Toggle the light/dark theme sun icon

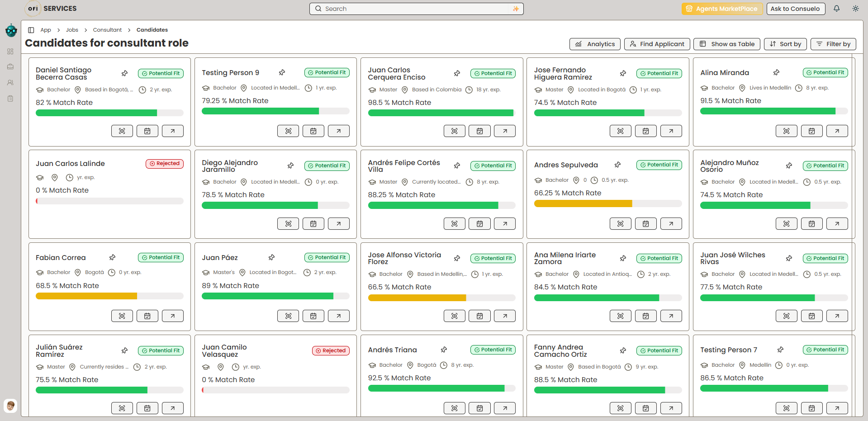[x=855, y=9]
